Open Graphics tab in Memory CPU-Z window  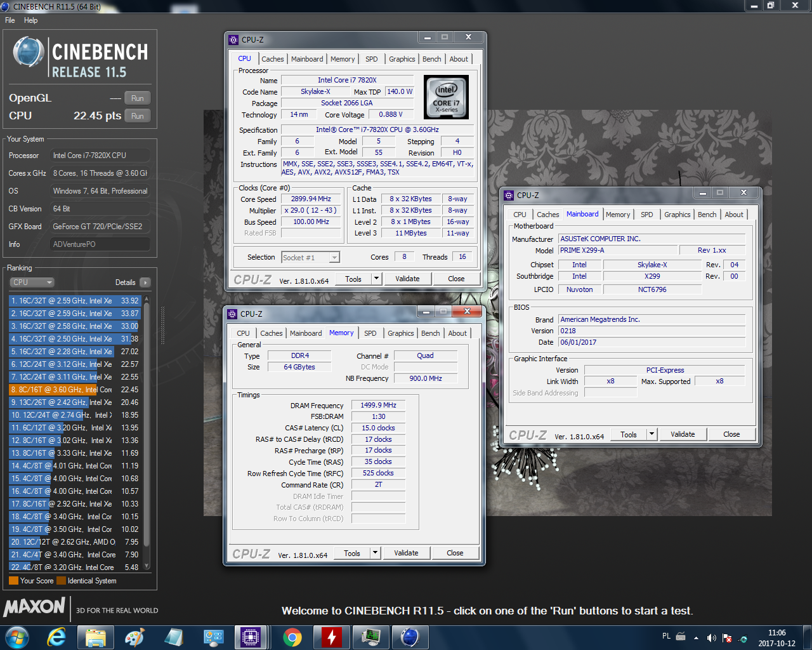(401, 333)
